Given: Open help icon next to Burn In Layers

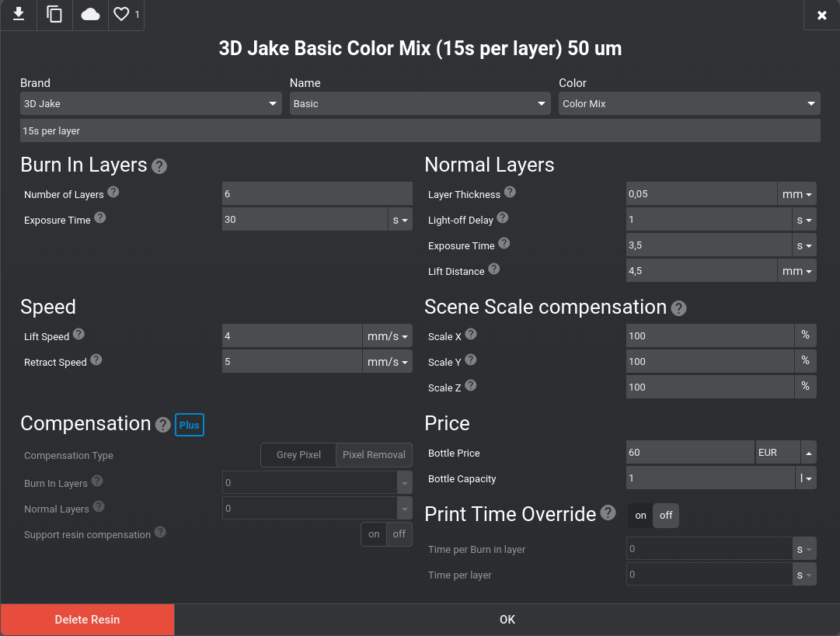Looking at the screenshot, I should (x=159, y=166).
